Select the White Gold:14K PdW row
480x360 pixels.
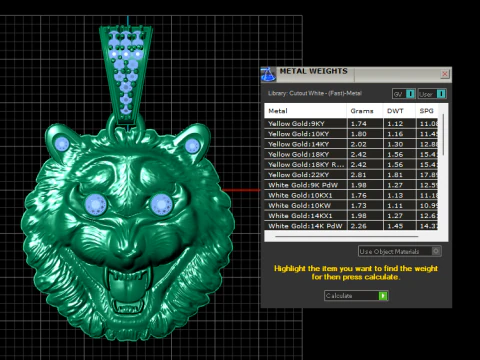(x=351, y=226)
